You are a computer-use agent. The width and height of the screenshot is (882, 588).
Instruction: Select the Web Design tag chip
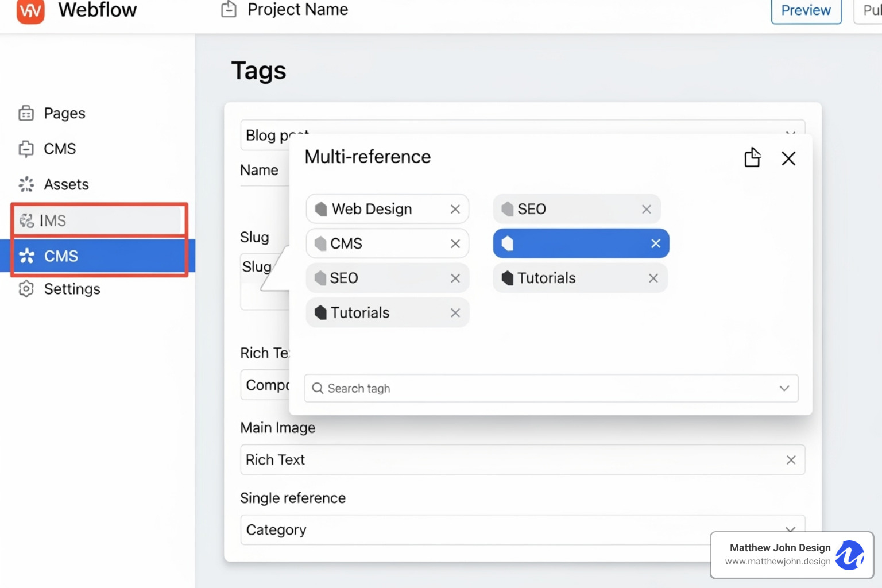[x=388, y=209]
